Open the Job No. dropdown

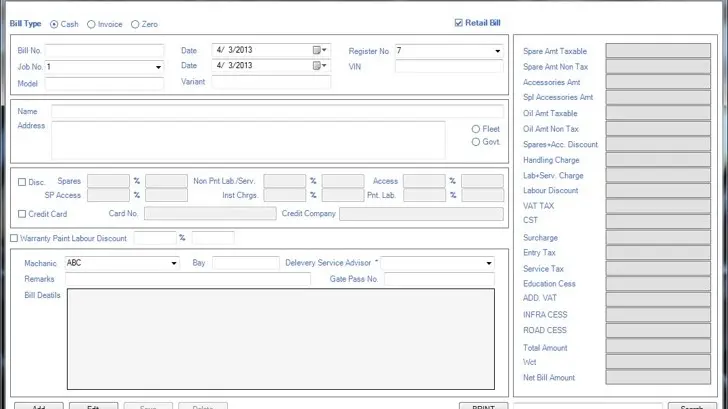coord(158,67)
